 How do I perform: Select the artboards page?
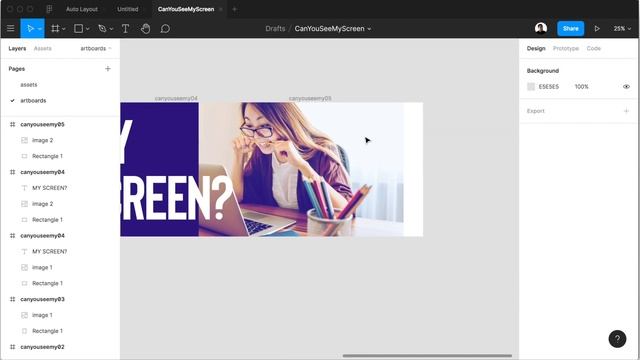[x=33, y=100]
